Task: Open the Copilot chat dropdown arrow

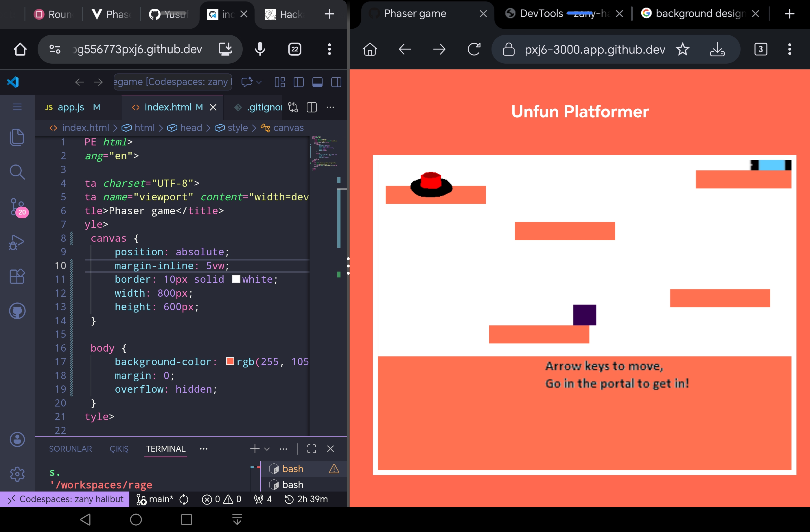Action: click(259, 82)
